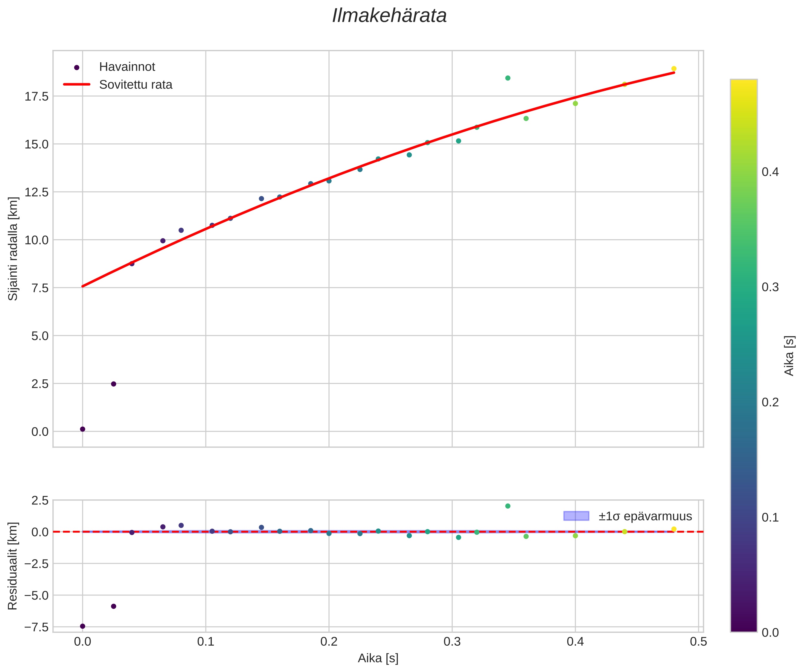Click the red line sample in the legend

(x=77, y=85)
